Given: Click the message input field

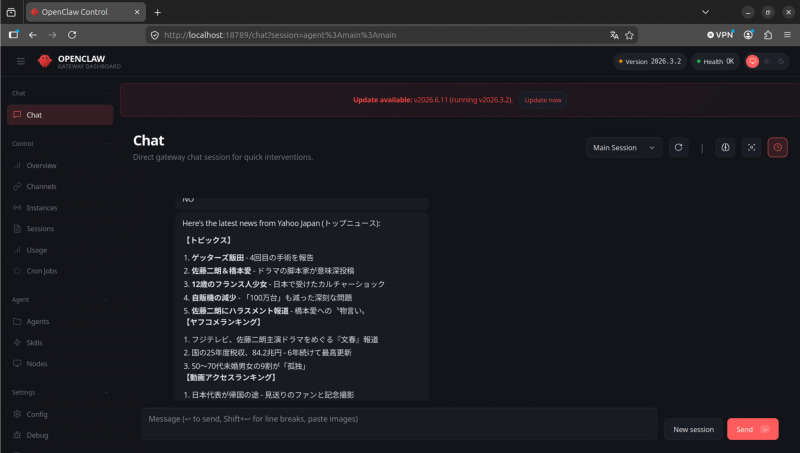Looking at the screenshot, I should (399, 424).
